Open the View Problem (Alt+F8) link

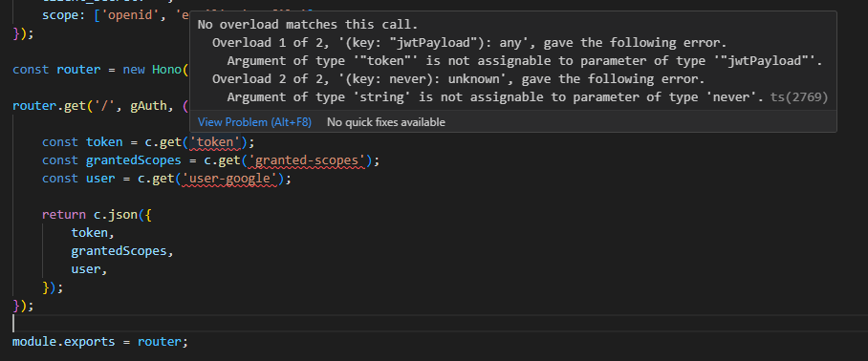(x=254, y=122)
